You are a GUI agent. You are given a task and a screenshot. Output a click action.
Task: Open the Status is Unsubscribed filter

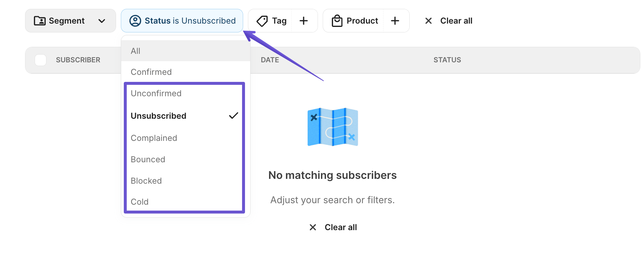(x=182, y=21)
